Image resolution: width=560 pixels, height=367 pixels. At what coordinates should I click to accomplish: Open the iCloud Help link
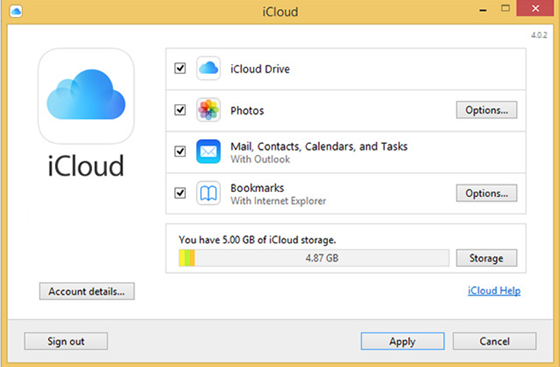pos(494,291)
